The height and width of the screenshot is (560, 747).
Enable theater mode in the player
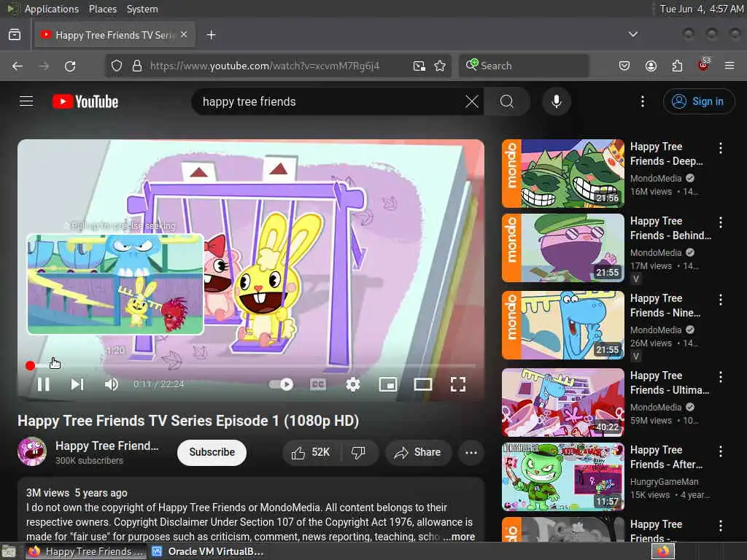coord(423,384)
